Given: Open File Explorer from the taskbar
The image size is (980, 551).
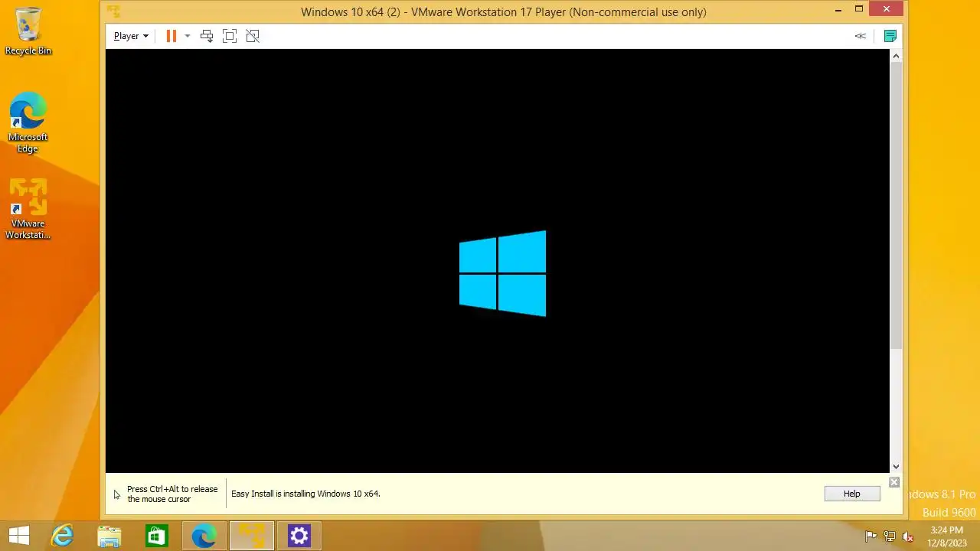Looking at the screenshot, I should coord(109,536).
